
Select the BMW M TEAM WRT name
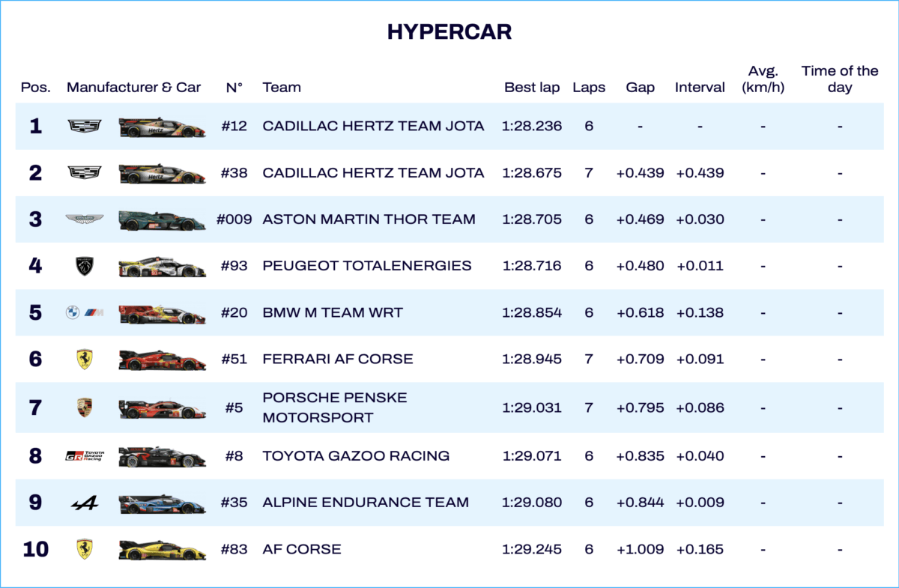[333, 313]
